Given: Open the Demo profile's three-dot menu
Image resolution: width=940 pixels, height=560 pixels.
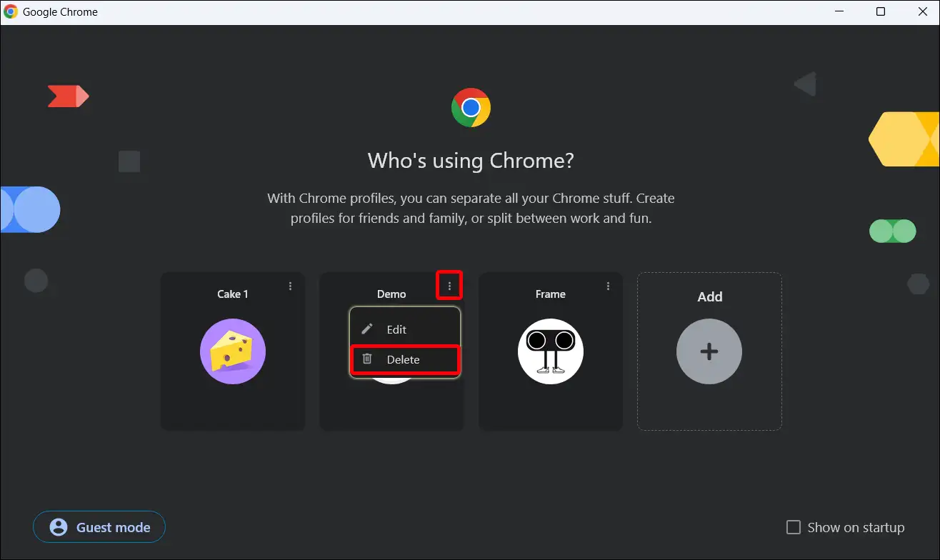Looking at the screenshot, I should [449, 286].
